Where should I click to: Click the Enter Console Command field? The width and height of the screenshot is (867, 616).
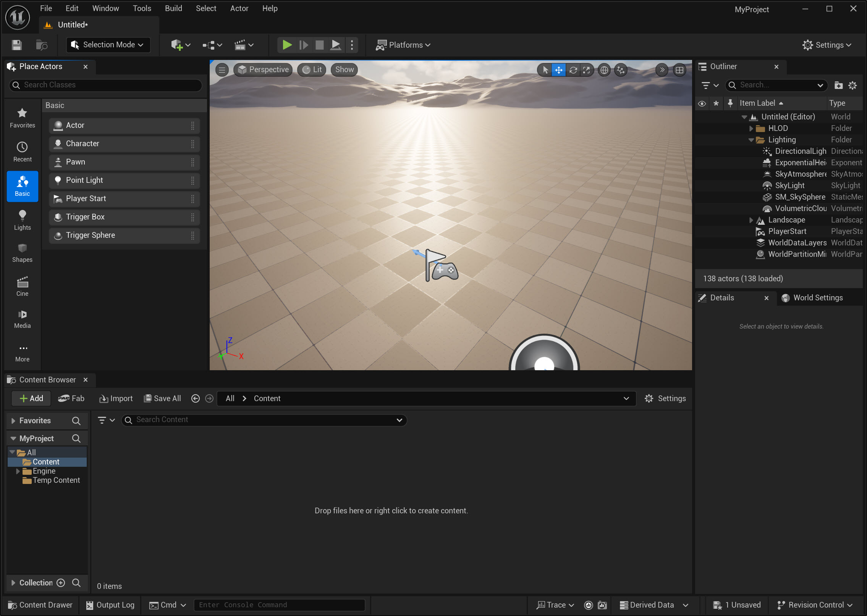tap(279, 605)
